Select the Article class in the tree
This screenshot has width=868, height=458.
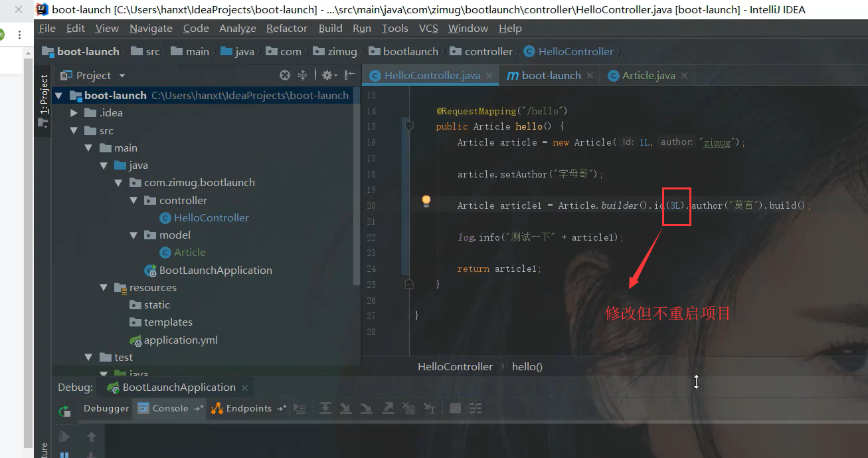(x=190, y=252)
